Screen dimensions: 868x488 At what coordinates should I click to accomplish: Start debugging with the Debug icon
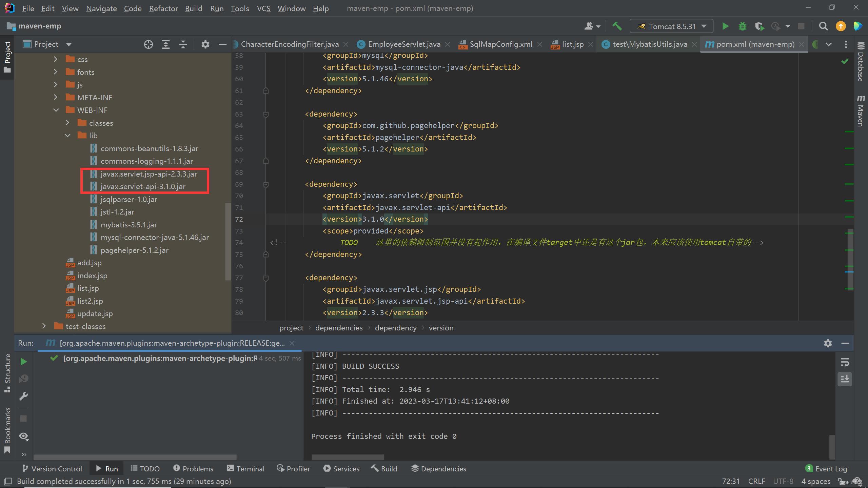(743, 26)
